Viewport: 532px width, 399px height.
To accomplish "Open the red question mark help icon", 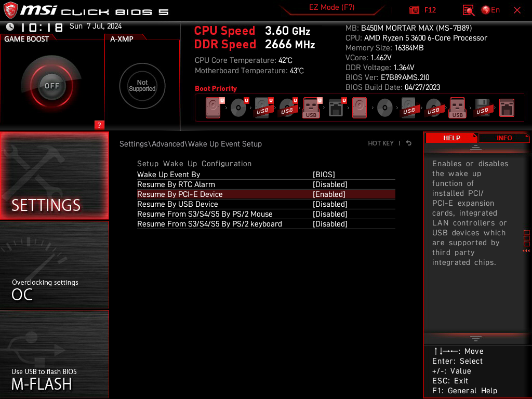I will 99,125.
